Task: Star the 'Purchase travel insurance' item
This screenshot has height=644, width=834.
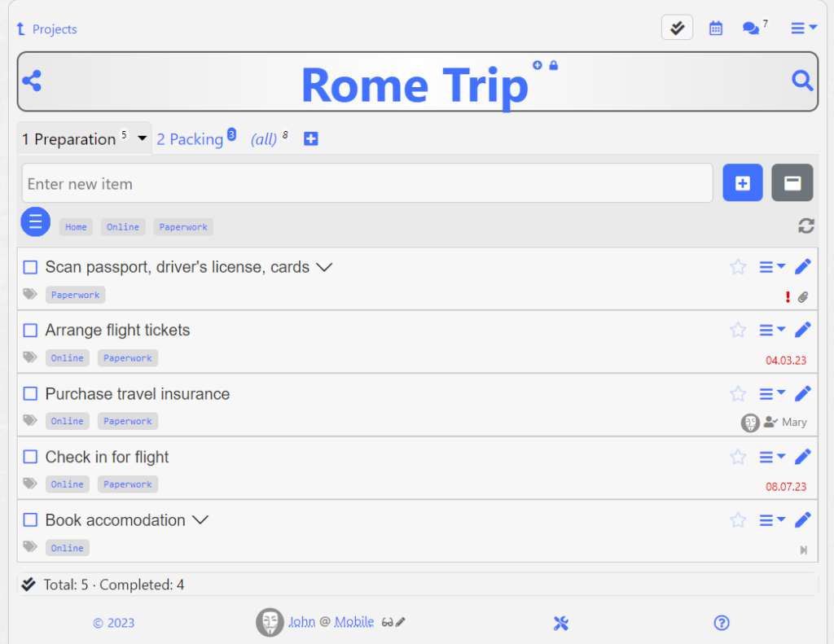Action: coord(738,393)
